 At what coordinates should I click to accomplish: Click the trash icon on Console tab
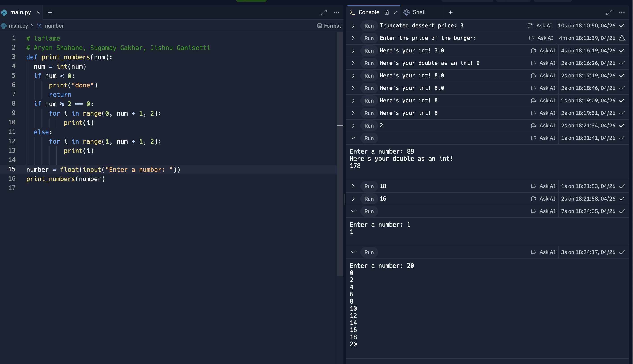coord(387,12)
